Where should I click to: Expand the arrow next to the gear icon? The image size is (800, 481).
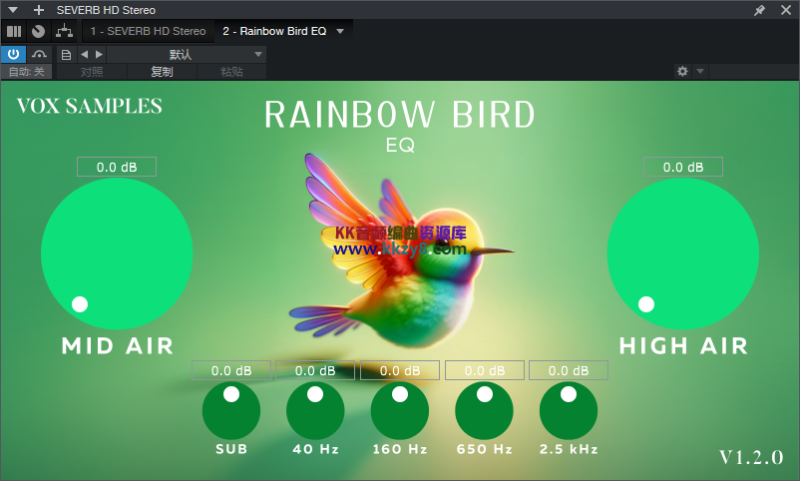[701, 71]
